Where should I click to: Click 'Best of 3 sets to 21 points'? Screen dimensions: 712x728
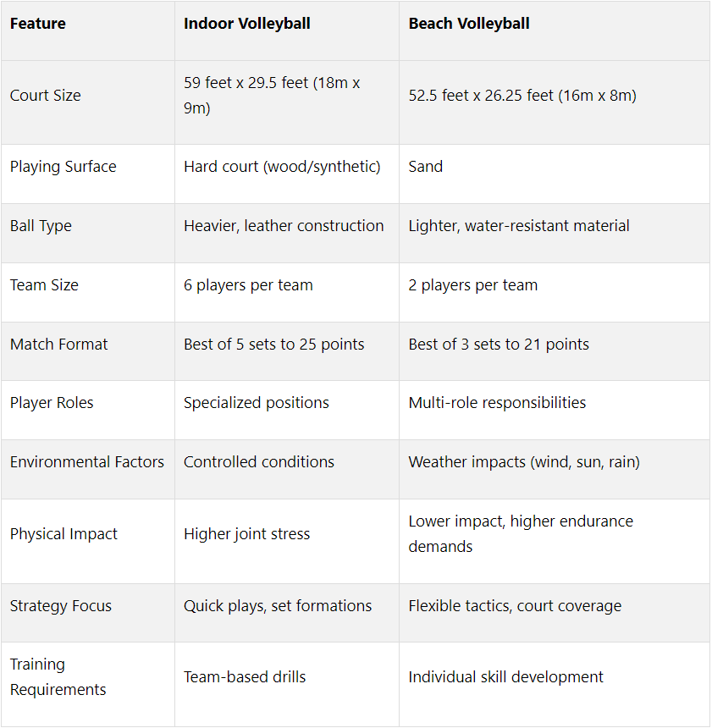point(499,345)
